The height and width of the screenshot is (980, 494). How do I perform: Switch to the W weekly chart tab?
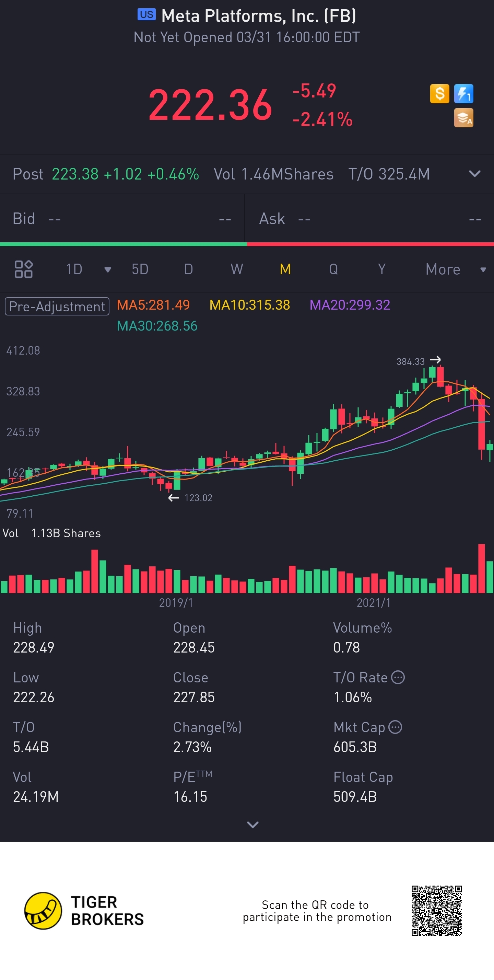pos(237,269)
